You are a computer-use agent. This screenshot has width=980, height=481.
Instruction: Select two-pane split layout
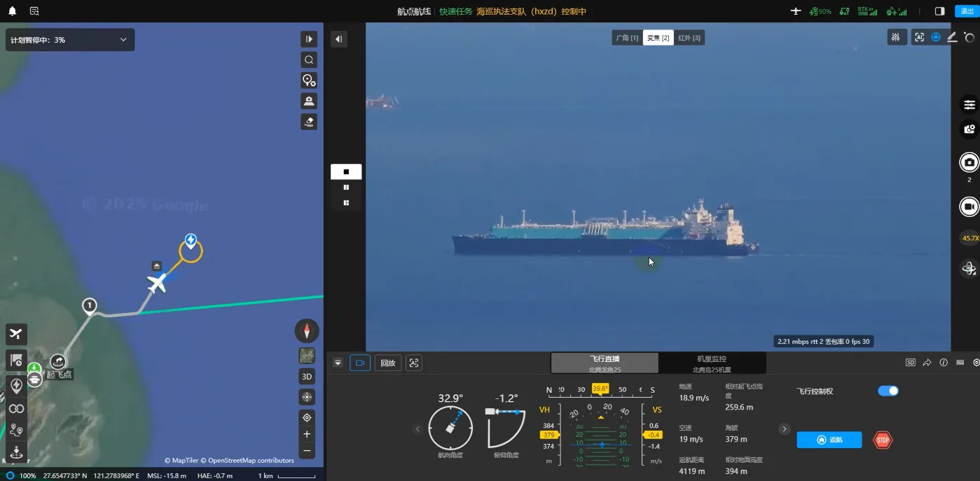tap(346, 187)
